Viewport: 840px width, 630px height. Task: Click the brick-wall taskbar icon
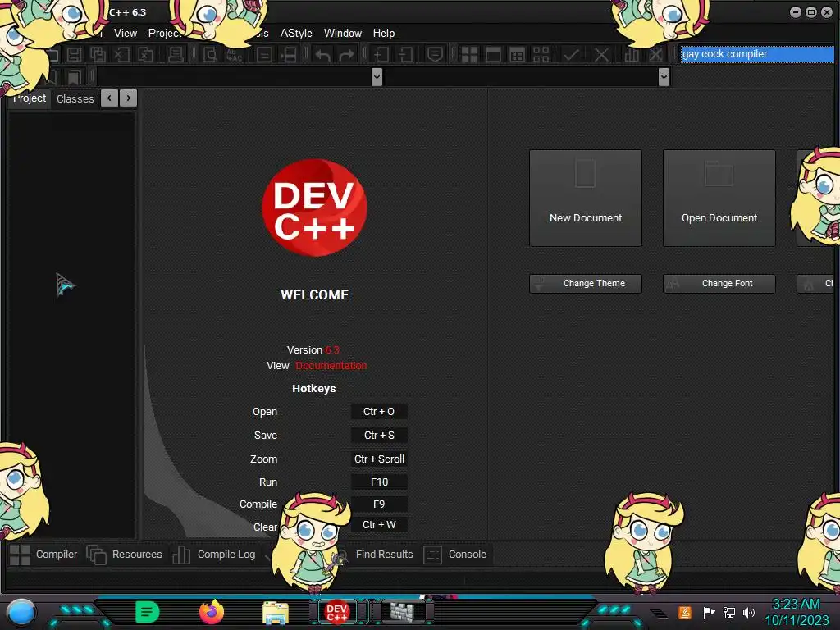click(403, 612)
